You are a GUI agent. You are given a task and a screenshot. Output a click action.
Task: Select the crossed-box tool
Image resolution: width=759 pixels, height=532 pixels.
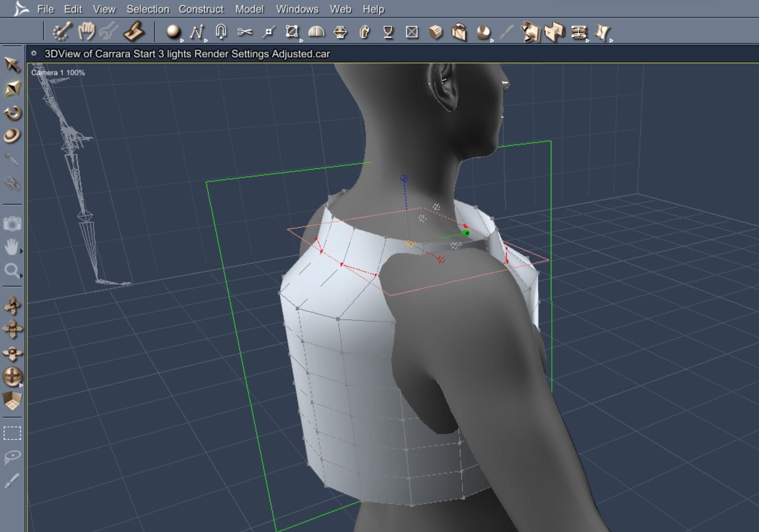pyautogui.click(x=412, y=32)
